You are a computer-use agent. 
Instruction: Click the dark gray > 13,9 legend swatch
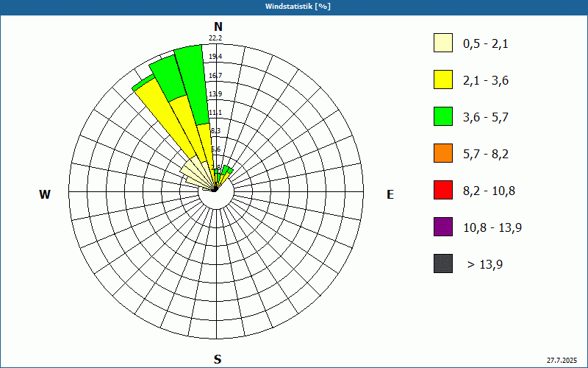click(443, 263)
